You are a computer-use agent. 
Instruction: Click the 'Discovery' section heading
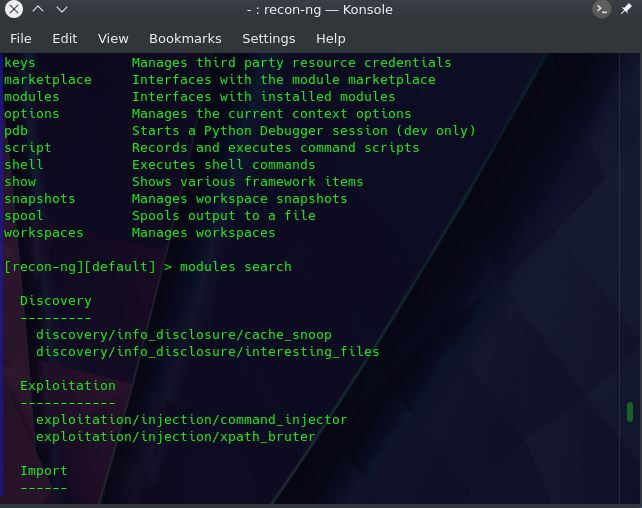click(x=56, y=301)
